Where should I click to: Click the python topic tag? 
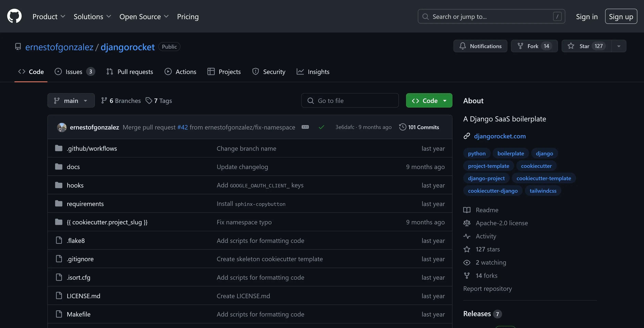[x=477, y=153]
